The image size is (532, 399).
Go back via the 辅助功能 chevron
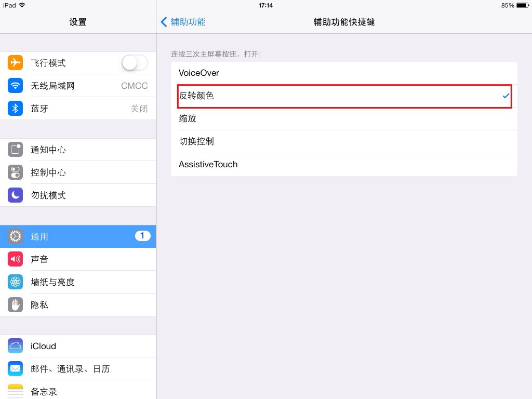pos(183,22)
